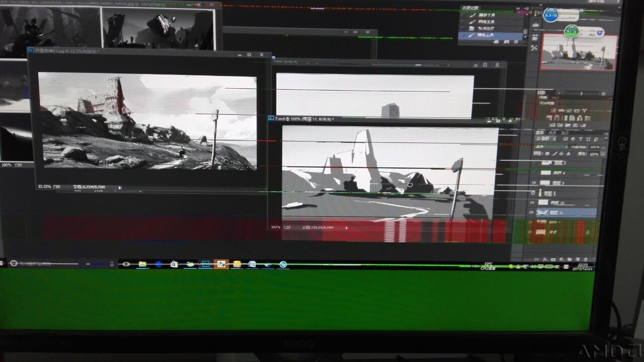Toggle lock all padlock icon
644x362 pixels.
click(x=569, y=154)
